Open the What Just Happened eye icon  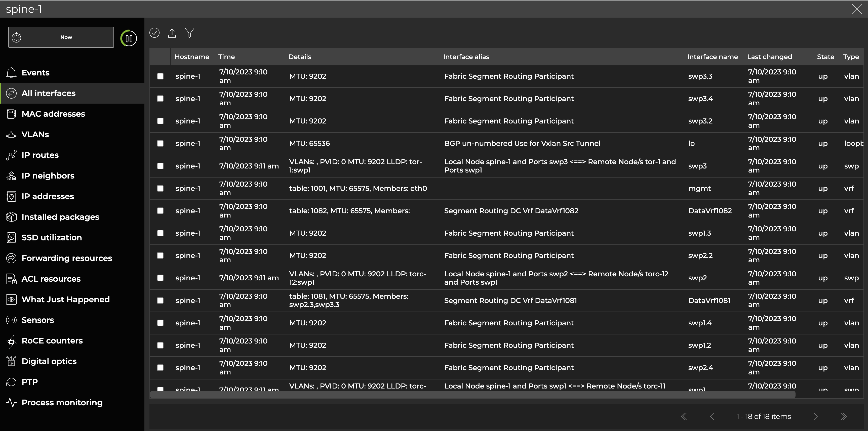[x=11, y=300]
